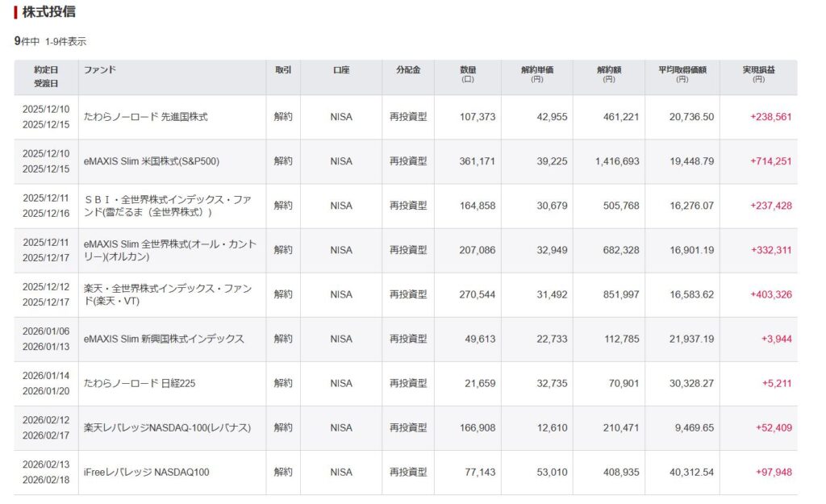Click the 平均取得価額 column header
This screenshot has width=826, height=504.
click(x=682, y=74)
